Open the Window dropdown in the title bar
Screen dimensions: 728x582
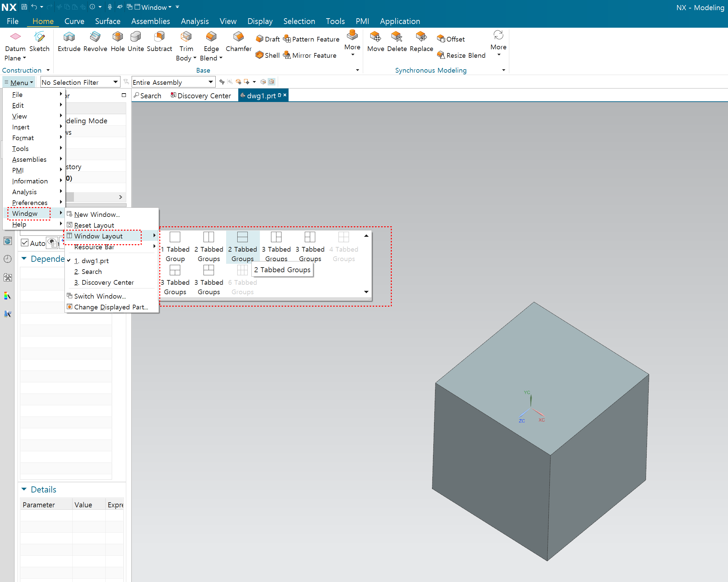click(x=154, y=7)
